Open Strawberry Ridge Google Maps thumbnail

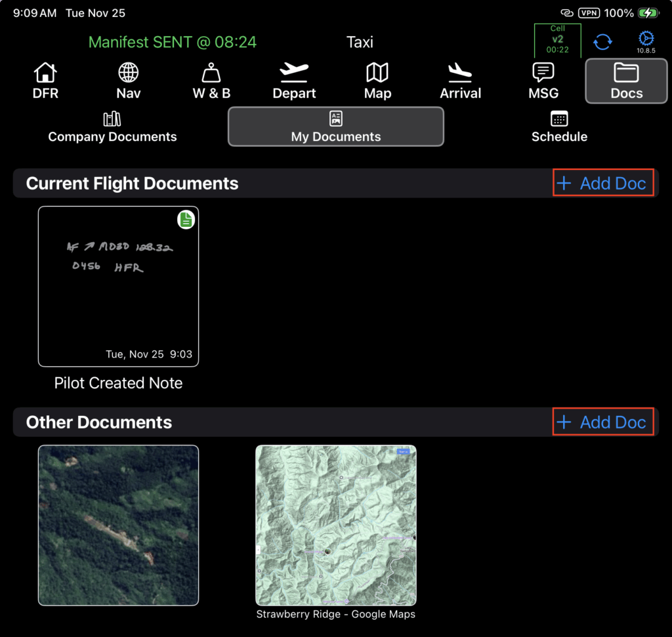point(335,525)
